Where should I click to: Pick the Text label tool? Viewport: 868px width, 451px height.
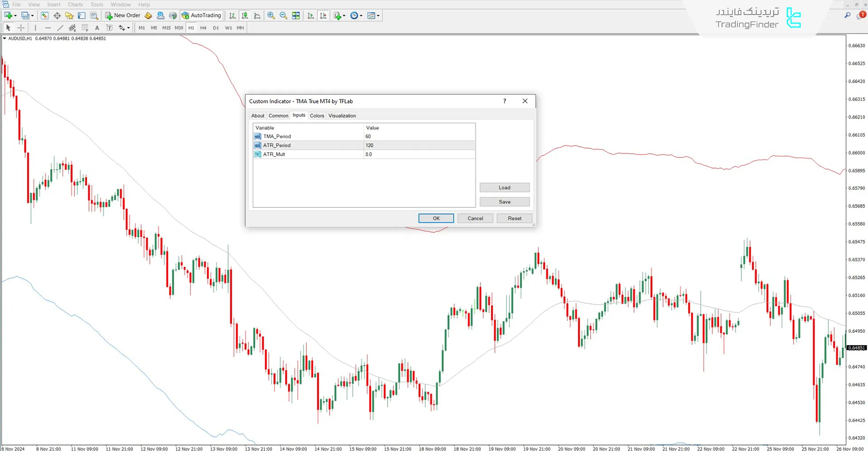[109, 28]
